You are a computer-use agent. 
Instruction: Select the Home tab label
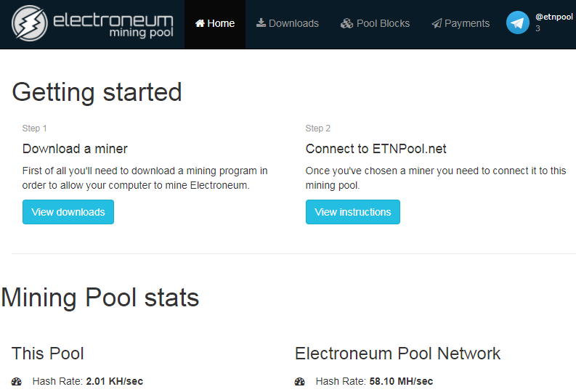tap(221, 23)
